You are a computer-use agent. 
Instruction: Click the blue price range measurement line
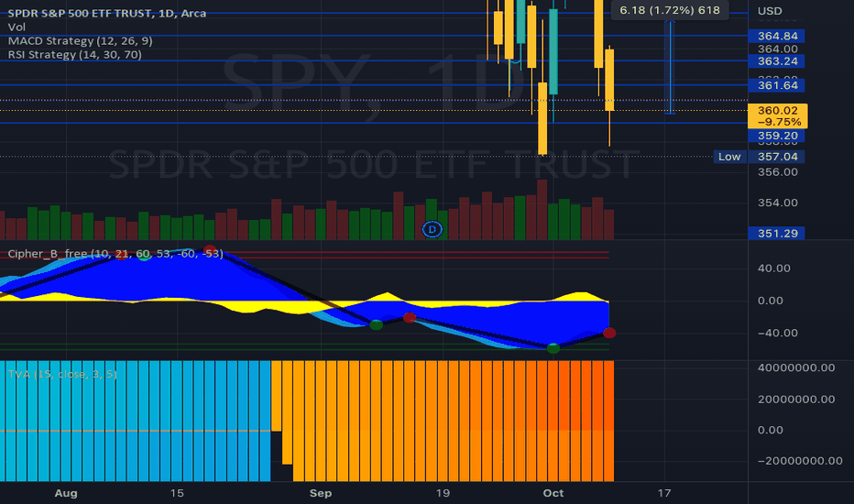pyautogui.click(x=671, y=67)
